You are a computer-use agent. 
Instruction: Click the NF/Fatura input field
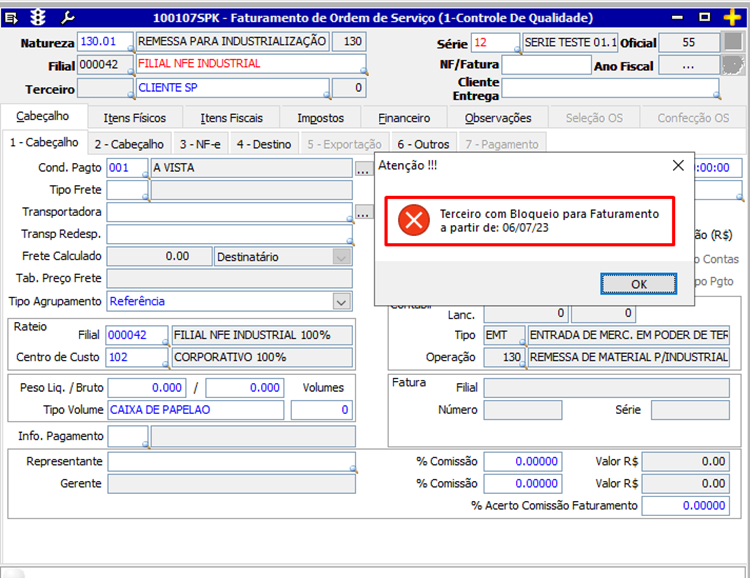[546, 65]
